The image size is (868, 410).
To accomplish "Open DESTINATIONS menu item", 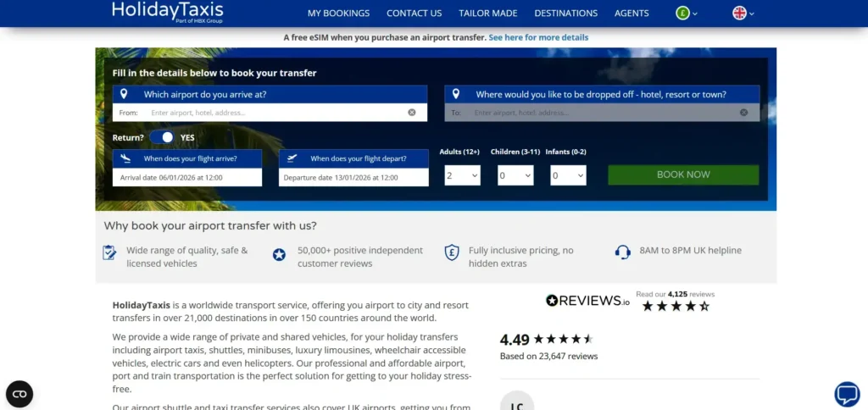I will (x=565, y=14).
